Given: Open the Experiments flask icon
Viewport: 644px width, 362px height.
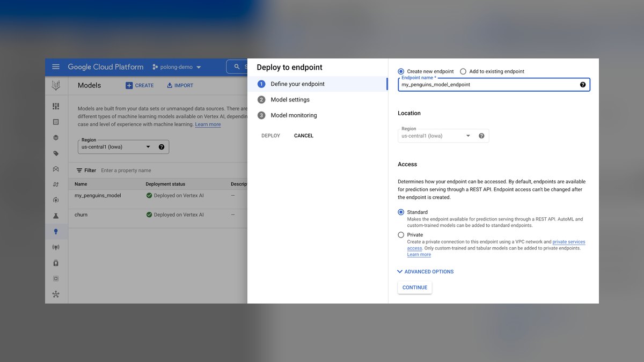Looking at the screenshot, I should click(56, 216).
